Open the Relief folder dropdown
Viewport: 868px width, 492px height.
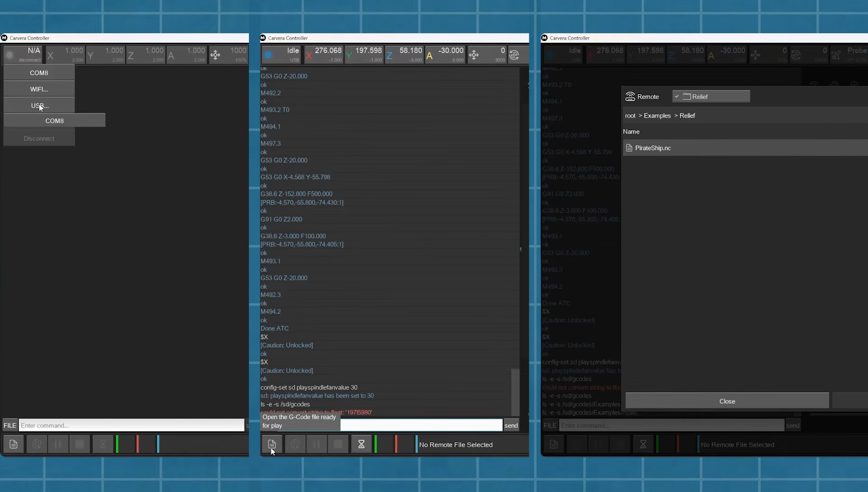coord(711,97)
